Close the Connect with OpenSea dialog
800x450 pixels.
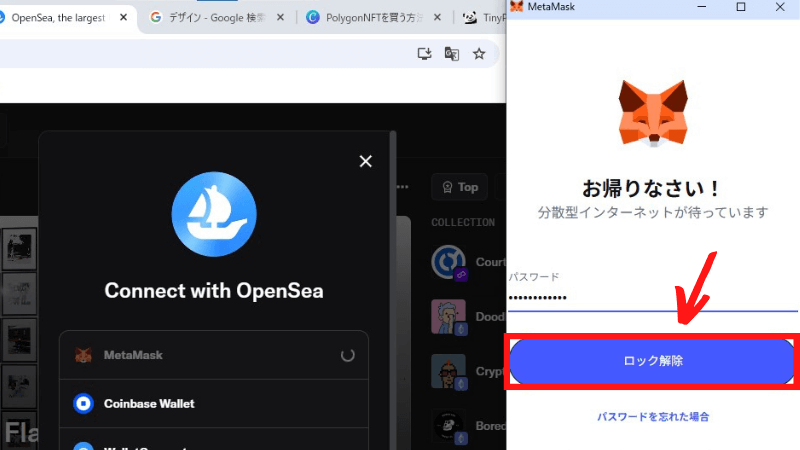[365, 161]
